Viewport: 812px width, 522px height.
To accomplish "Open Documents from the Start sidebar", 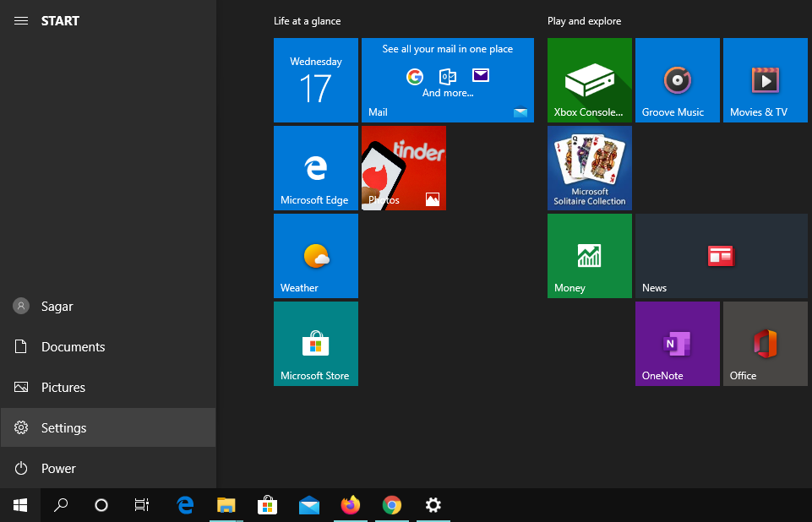I will 108,346.
